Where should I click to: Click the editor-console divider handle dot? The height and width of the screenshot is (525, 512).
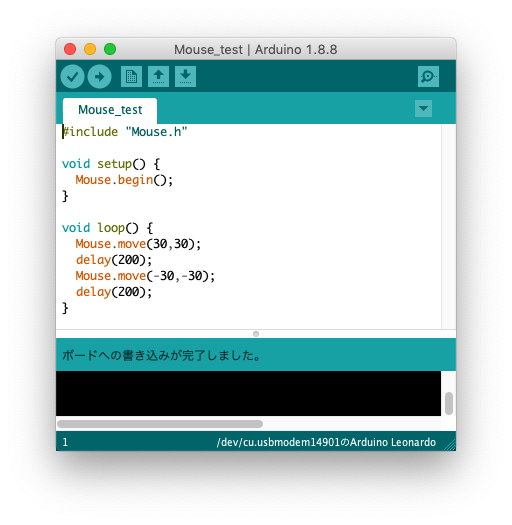click(x=256, y=334)
